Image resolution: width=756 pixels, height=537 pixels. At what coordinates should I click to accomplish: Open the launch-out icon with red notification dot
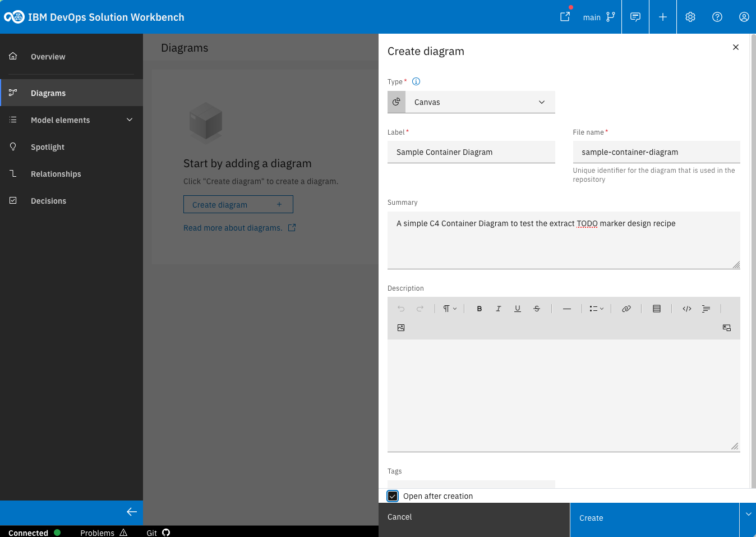(565, 17)
